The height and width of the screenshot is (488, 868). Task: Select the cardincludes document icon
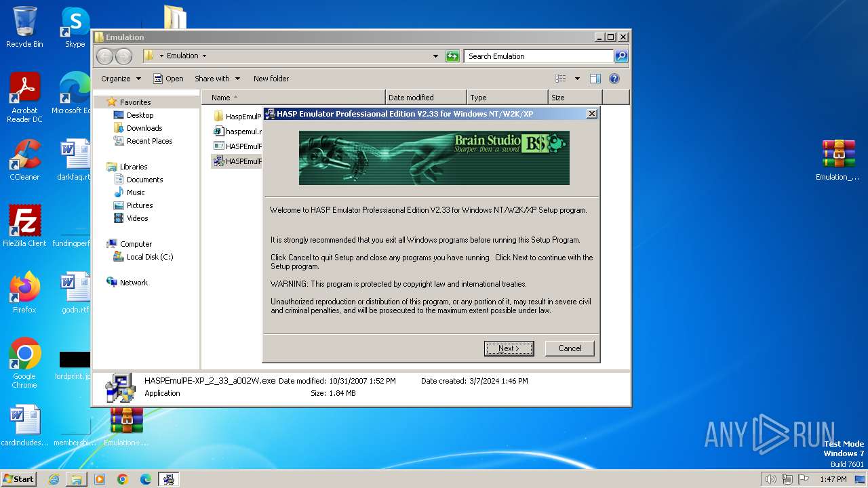[x=24, y=426]
